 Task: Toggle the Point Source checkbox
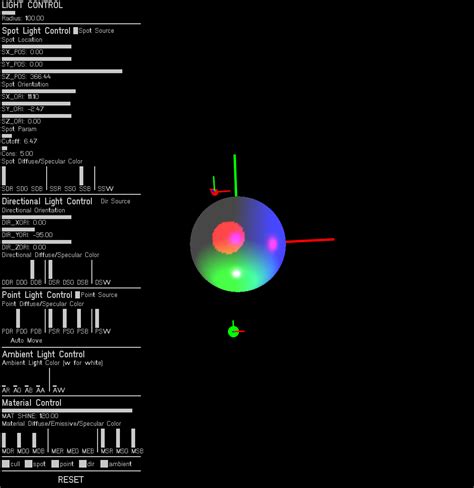click(77, 295)
